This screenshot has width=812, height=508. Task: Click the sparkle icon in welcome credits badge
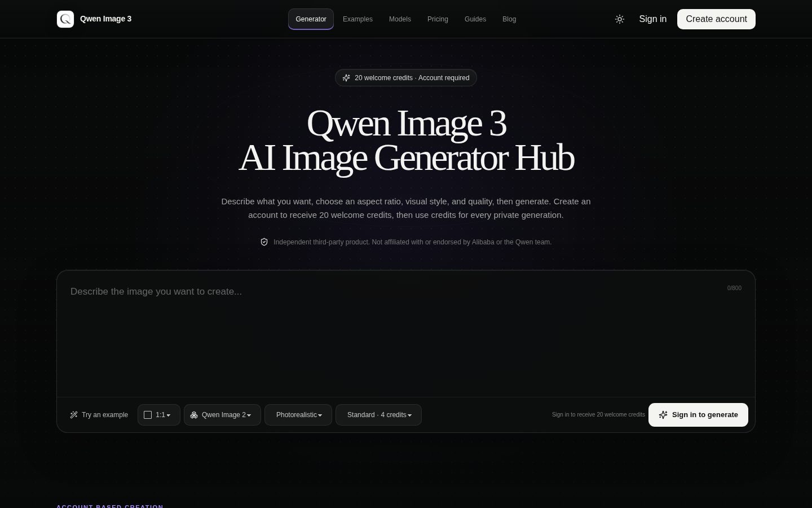[x=346, y=78]
